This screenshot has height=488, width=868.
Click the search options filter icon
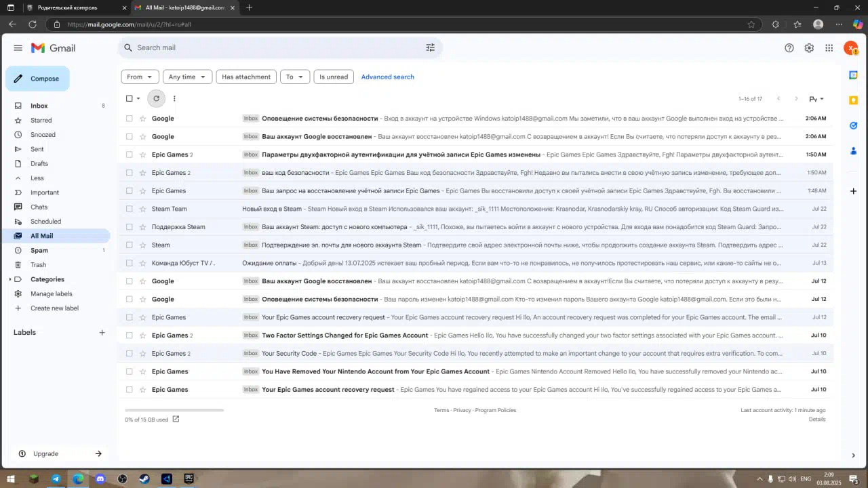[430, 47]
